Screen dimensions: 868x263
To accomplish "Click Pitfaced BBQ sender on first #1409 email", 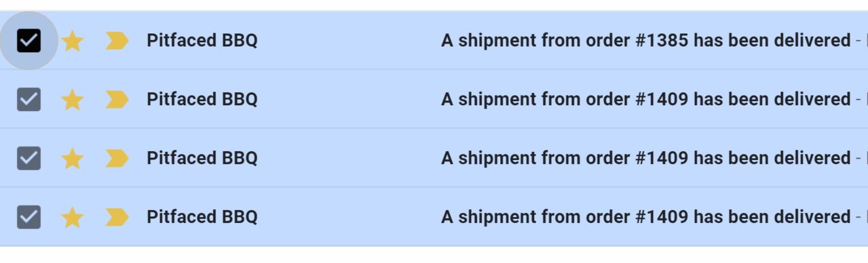I will coord(202,100).
